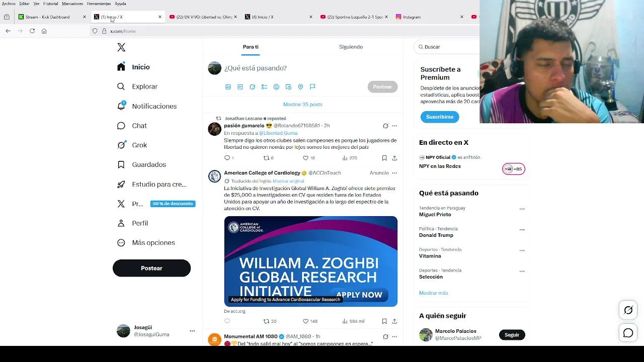Add a GIF to new post
This screenshot has height=362, width=644.
coord(240,87)
